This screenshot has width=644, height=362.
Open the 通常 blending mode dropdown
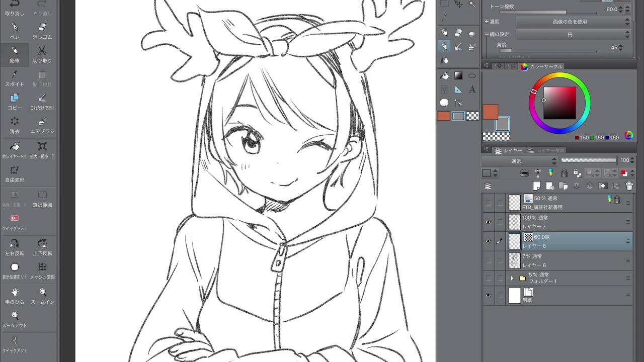click(x=520, y=161)
